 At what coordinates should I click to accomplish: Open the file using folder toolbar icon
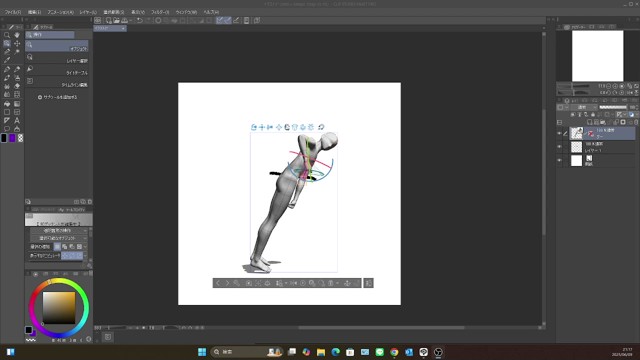pos(116,20)
